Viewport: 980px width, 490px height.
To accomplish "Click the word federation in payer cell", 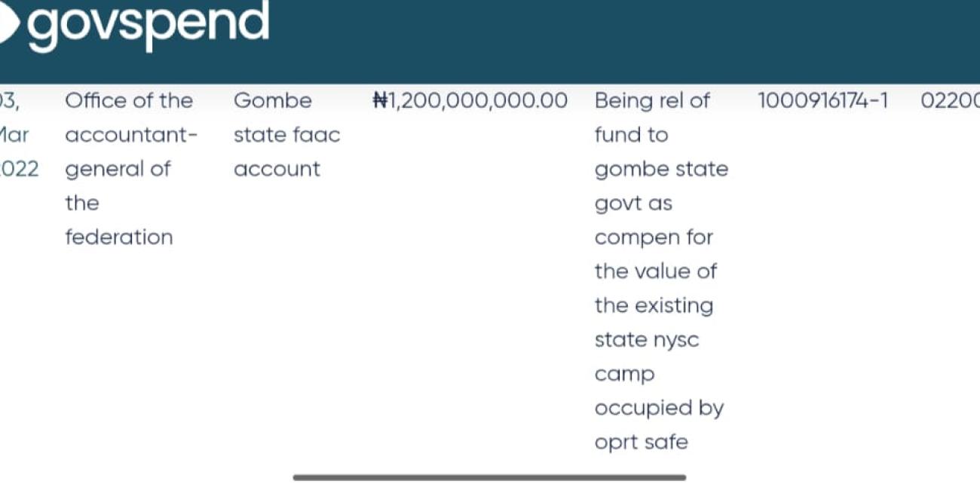I will (119, 237).
